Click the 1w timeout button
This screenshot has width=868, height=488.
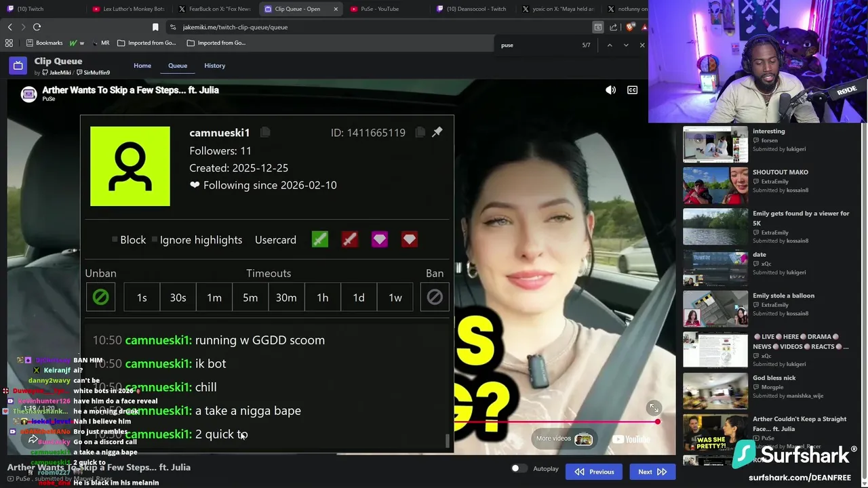coord(395,298)
